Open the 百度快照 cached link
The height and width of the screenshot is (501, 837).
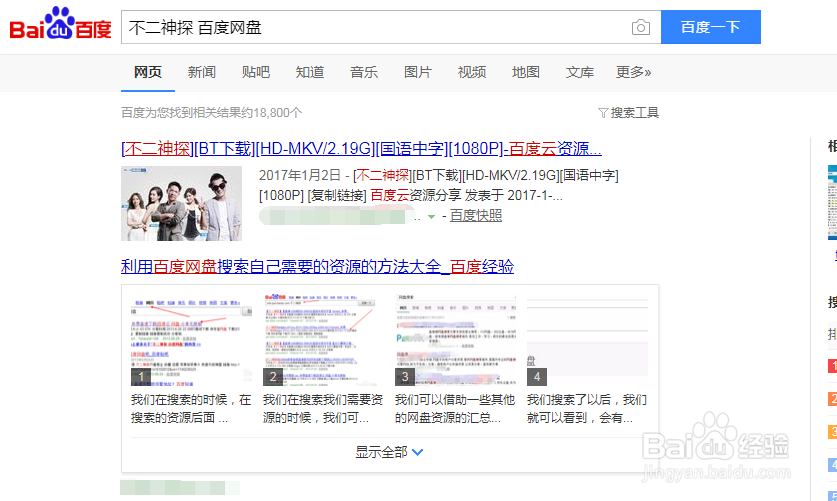click(x=476, y=216)
